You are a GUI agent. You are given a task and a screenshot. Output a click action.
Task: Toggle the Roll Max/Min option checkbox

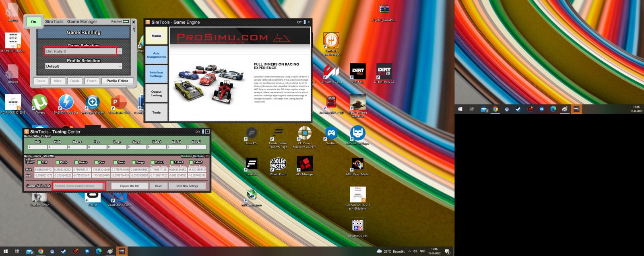coord(39,162)
